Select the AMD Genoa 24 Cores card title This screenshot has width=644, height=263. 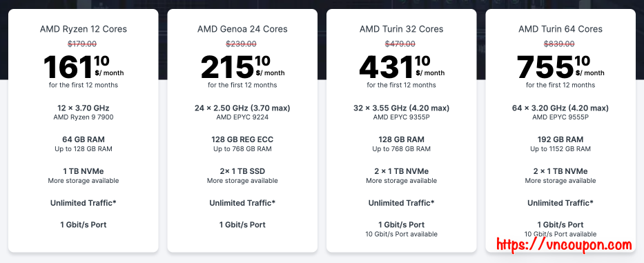tap(242, 29)
